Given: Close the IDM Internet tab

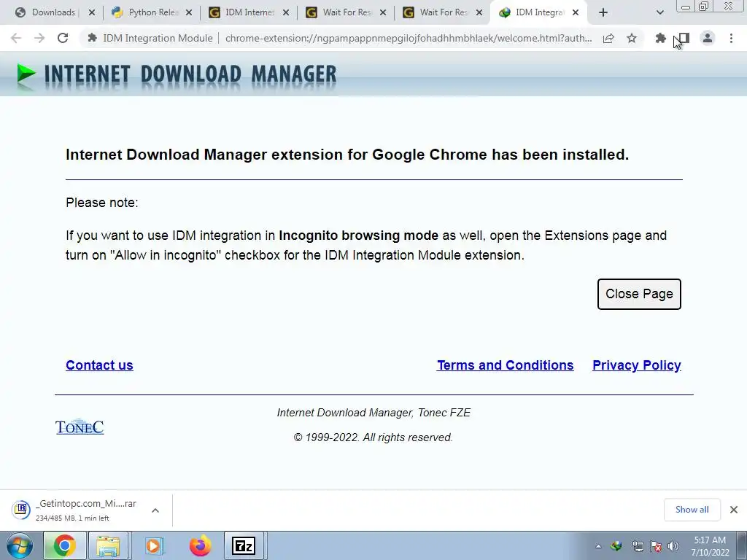Looking at the screenshot, I should pyautogui.click(x=286, y=12).
